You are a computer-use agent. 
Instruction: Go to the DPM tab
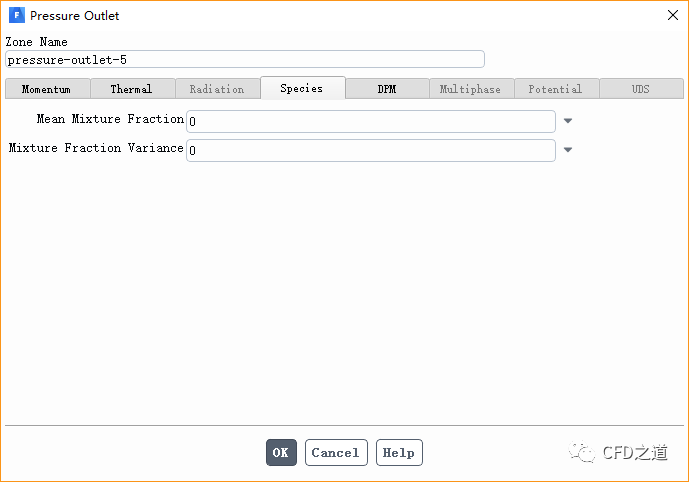(x=387, y=89)
